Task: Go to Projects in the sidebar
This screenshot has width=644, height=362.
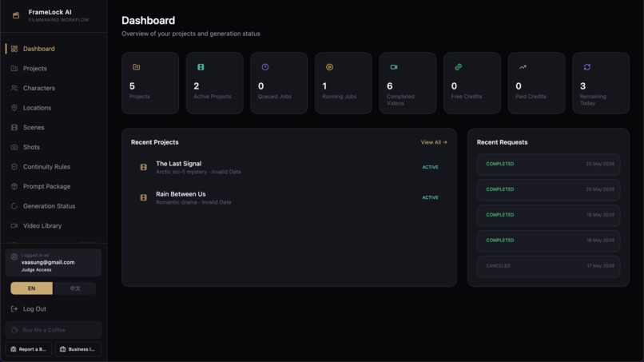Action: 54,68
